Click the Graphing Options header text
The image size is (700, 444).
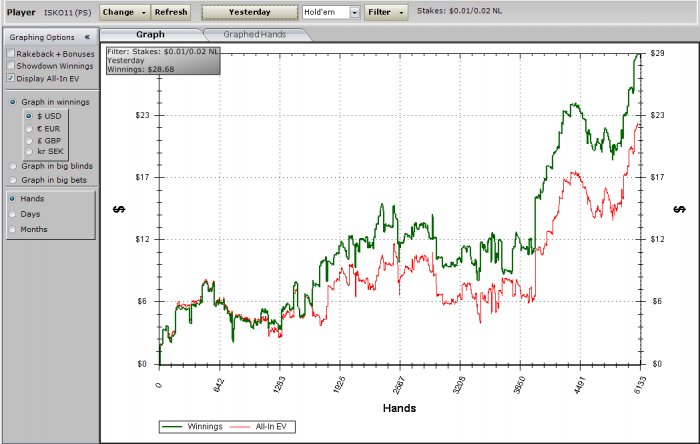42,37
